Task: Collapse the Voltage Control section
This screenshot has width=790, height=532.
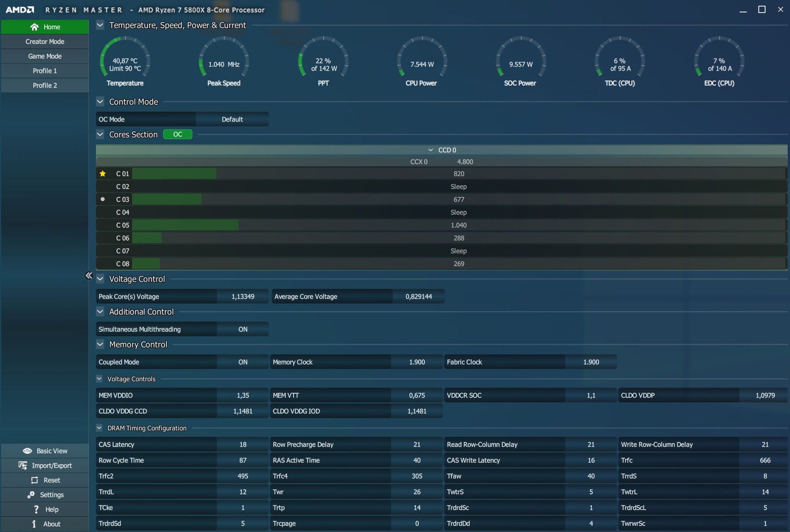Action: 100,279
